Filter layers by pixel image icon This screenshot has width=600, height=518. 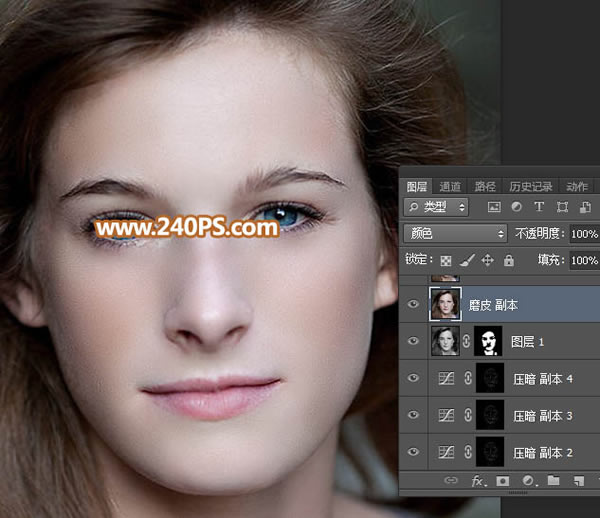tap(494, 207)
